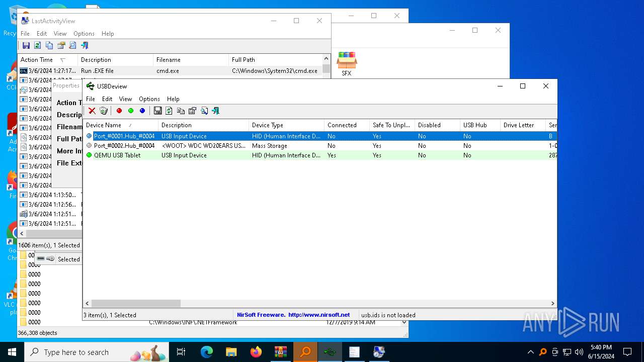Open Options menu in USBDeview
Screen dimensions: 644x362
click(149, 99)
